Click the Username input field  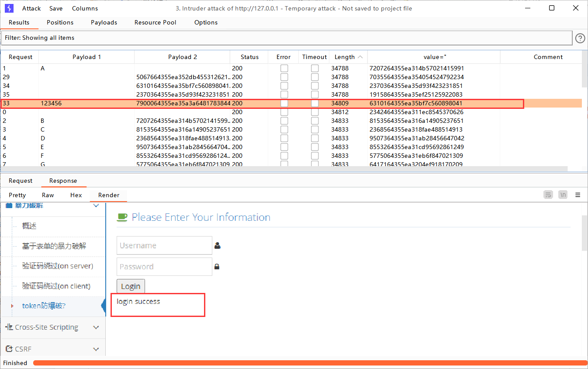coord(164,246)
